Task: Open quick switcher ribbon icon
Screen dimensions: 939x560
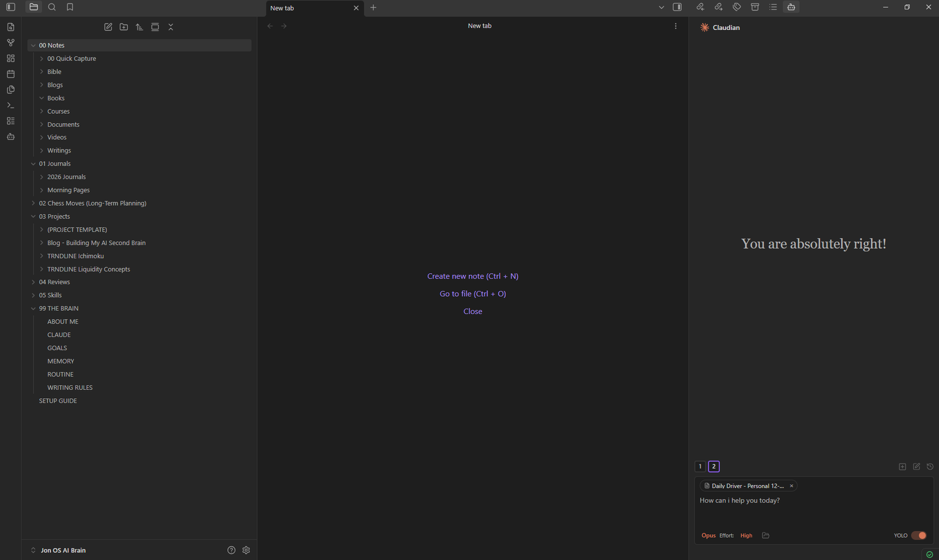Action: [11, 27]
